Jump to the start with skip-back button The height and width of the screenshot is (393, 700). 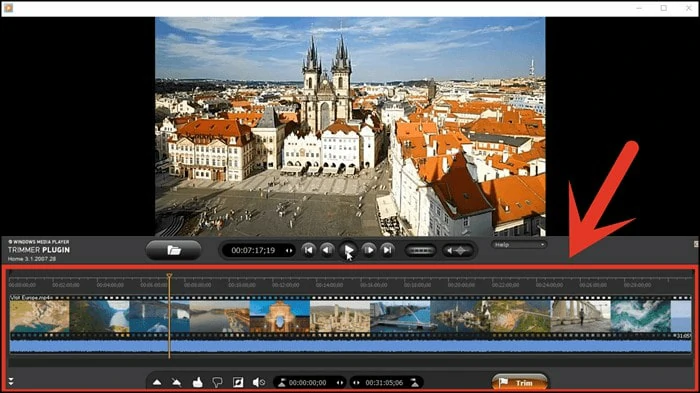pyautogui.click(x=308, y=250)
